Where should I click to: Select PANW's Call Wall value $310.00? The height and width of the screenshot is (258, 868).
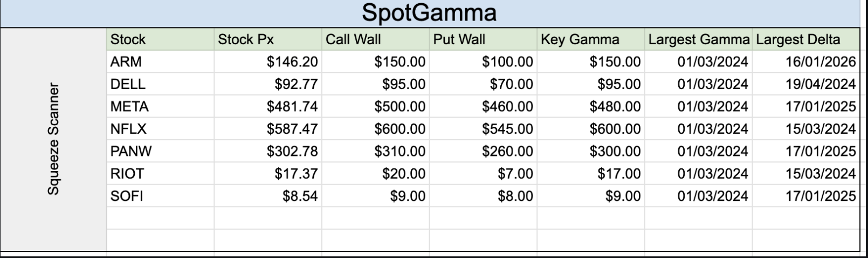point(375,151)
